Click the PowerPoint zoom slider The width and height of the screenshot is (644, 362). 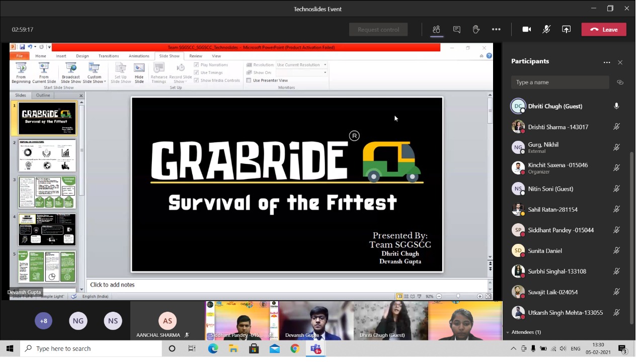pyautogui.click(x=458, y=297)
